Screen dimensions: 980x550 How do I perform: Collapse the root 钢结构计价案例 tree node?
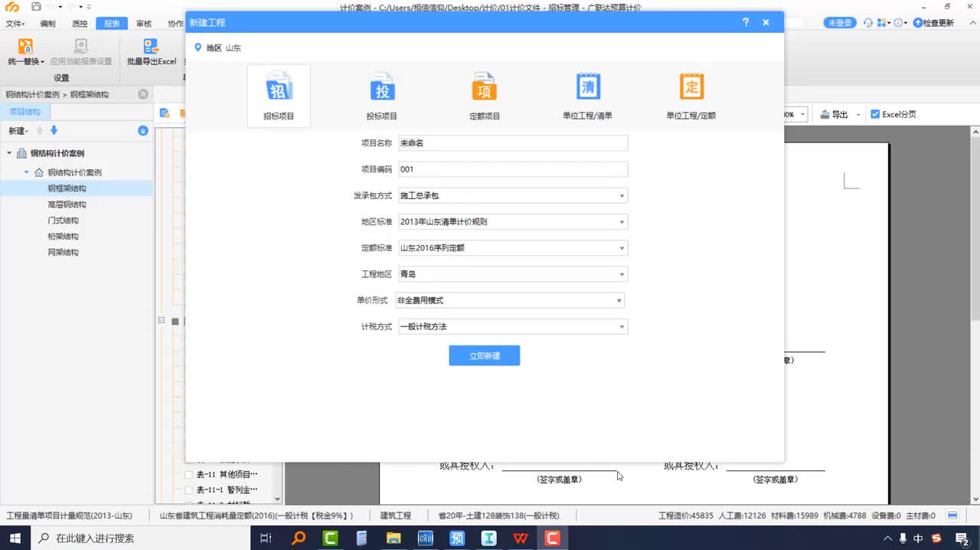click(9, 153)
